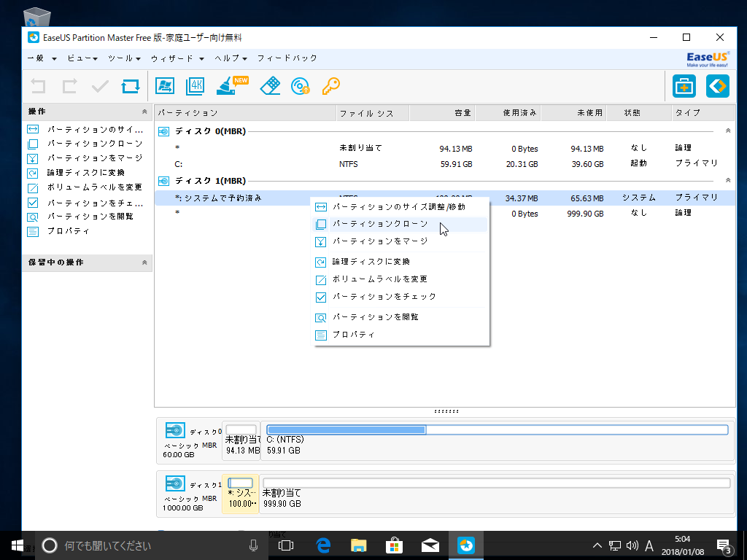Click フィードバック in the menu bar
Screen dimensions: 747x560
(287, 58)
